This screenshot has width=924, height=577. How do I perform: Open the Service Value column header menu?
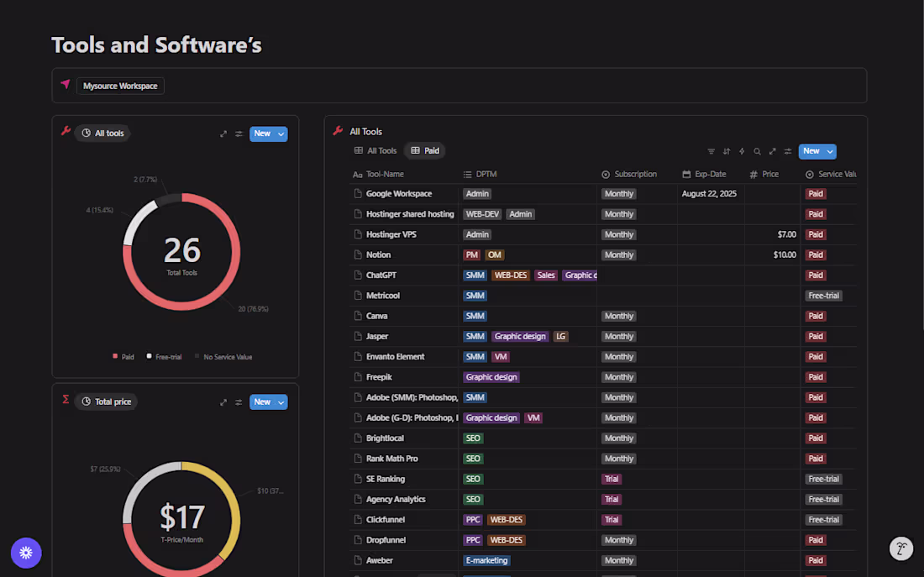pyautogui.click(x=829, y=175)
